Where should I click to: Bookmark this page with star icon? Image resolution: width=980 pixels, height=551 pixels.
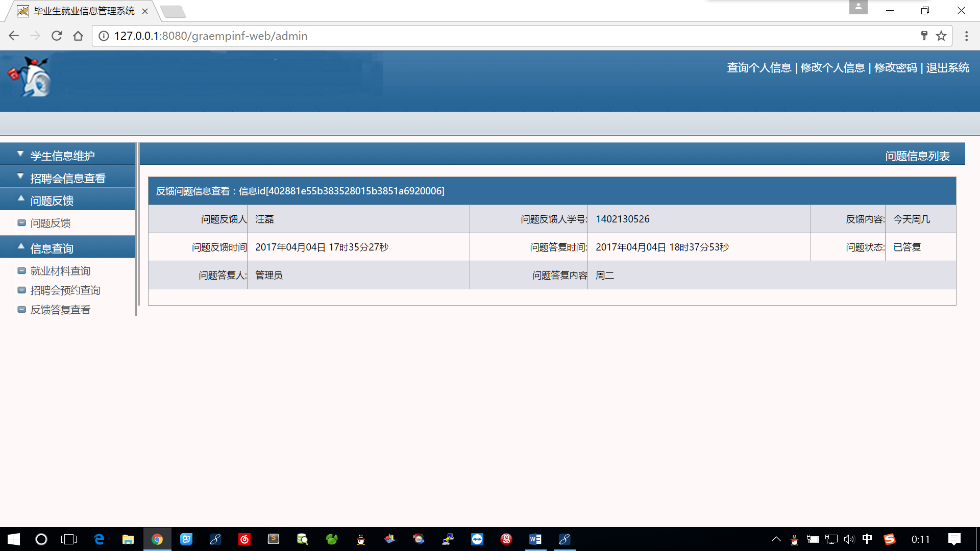941,36
